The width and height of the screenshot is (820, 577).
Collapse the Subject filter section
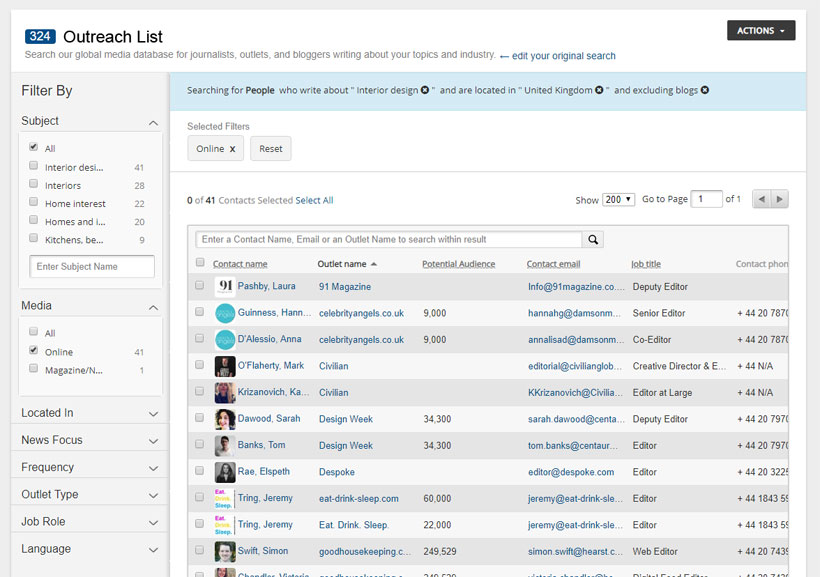(153, 122)
